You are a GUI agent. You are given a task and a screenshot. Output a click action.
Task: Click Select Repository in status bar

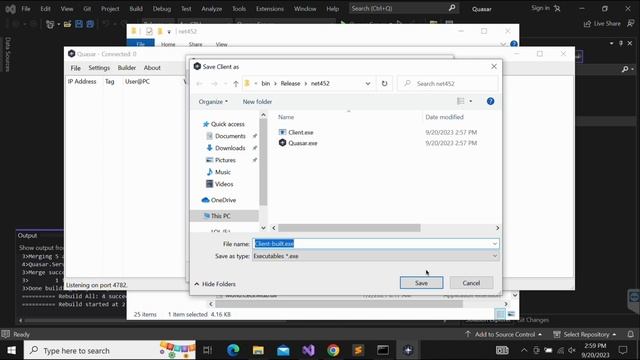tap(585, 334)
